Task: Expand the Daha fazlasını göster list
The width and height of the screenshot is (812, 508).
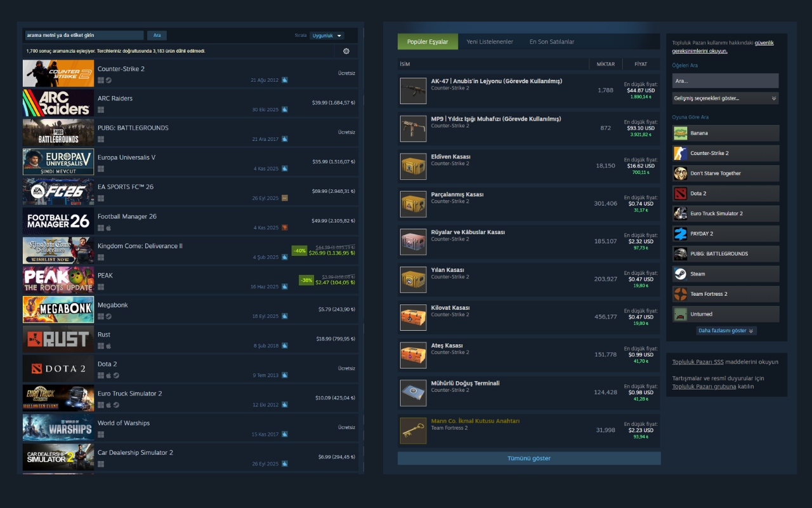Action: point(725,330)
